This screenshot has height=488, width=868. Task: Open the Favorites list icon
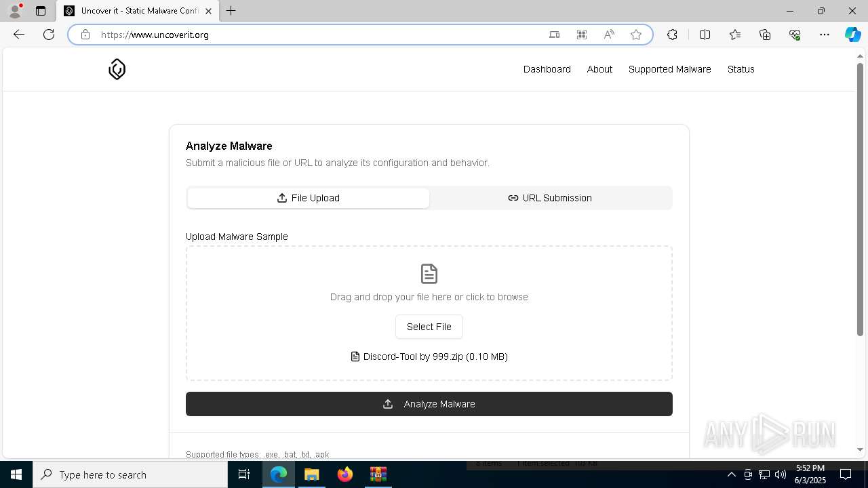(x=735, y=35)
